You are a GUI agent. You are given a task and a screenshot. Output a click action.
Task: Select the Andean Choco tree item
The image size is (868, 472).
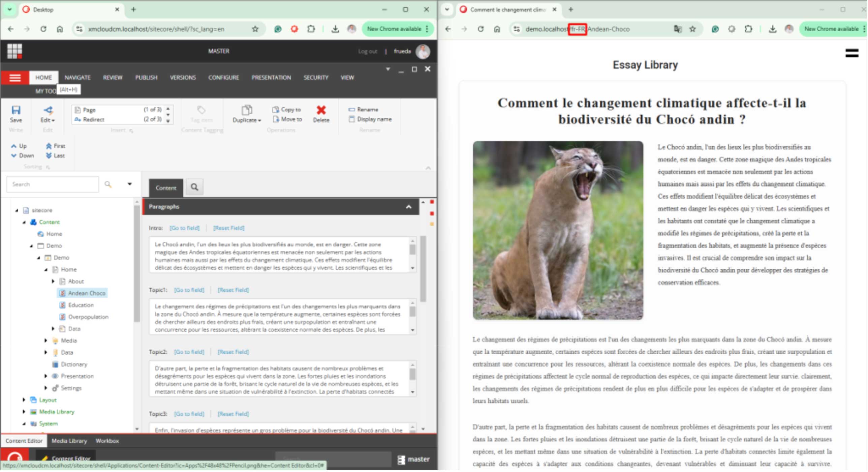coord(86,293)
